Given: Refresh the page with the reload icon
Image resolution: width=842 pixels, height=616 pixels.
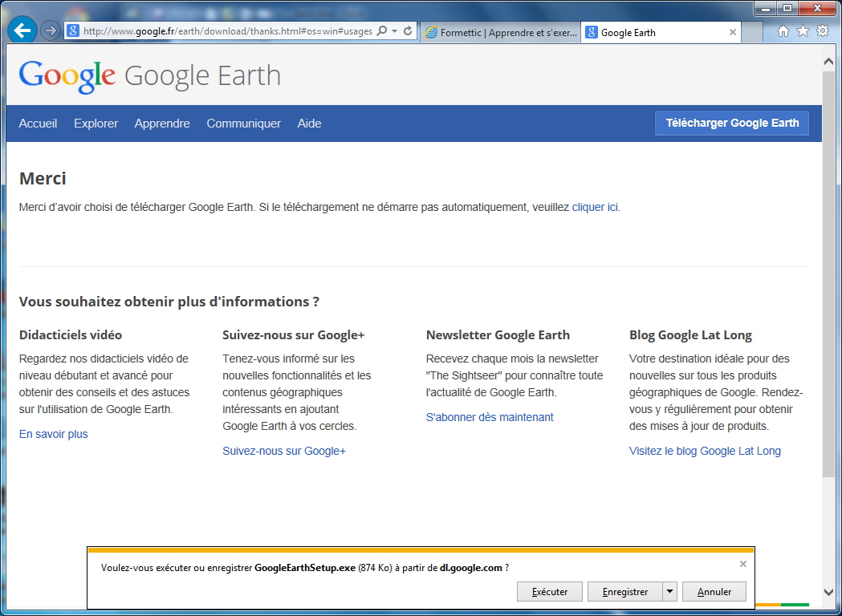Looking at the screenshot, I should pyautogui.click(x=408, y=31).
